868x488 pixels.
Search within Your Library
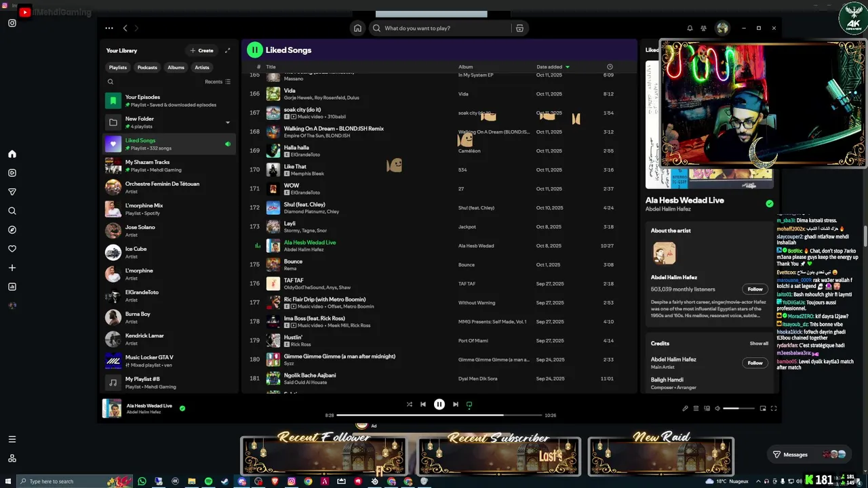coord(111,82)
